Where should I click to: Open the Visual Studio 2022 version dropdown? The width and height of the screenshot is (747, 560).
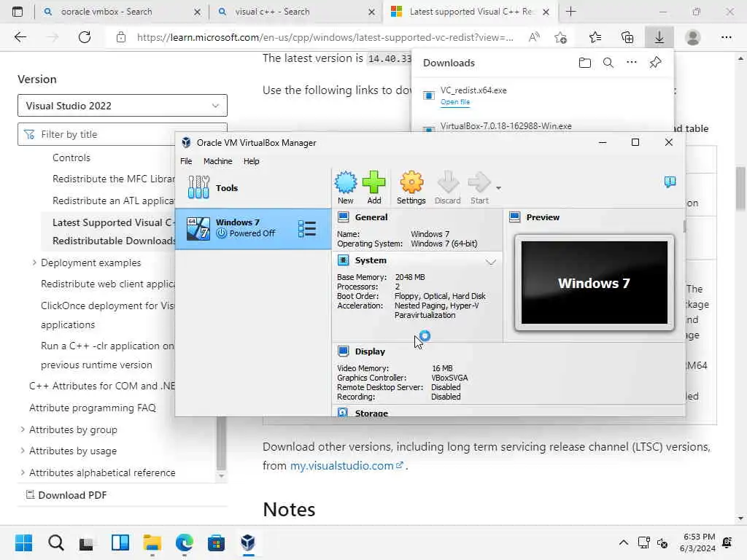coord(123,105)
